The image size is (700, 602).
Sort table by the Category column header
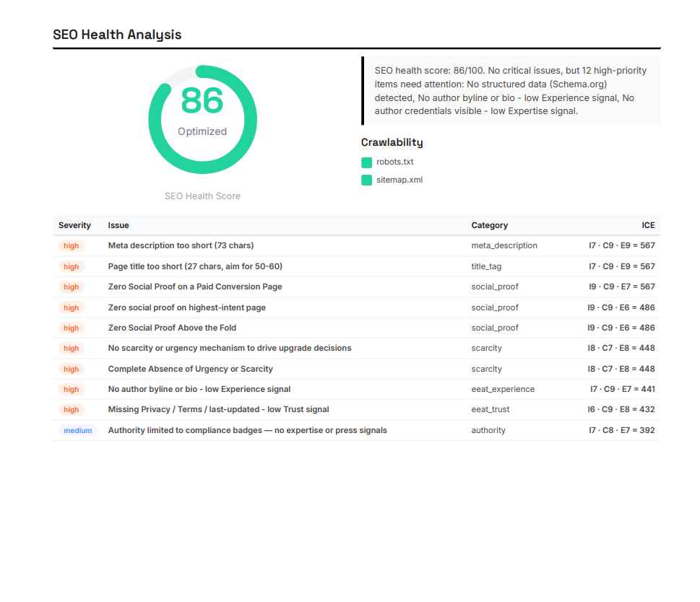[489, 225]
